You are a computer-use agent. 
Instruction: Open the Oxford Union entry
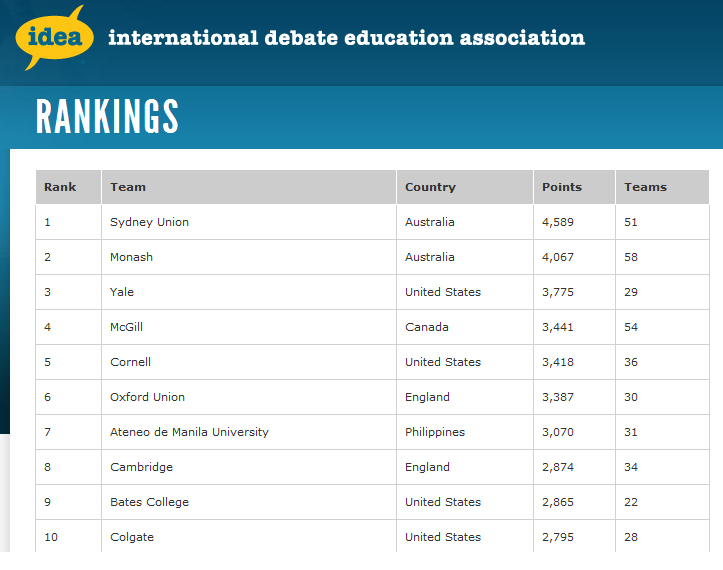[147, 397]
